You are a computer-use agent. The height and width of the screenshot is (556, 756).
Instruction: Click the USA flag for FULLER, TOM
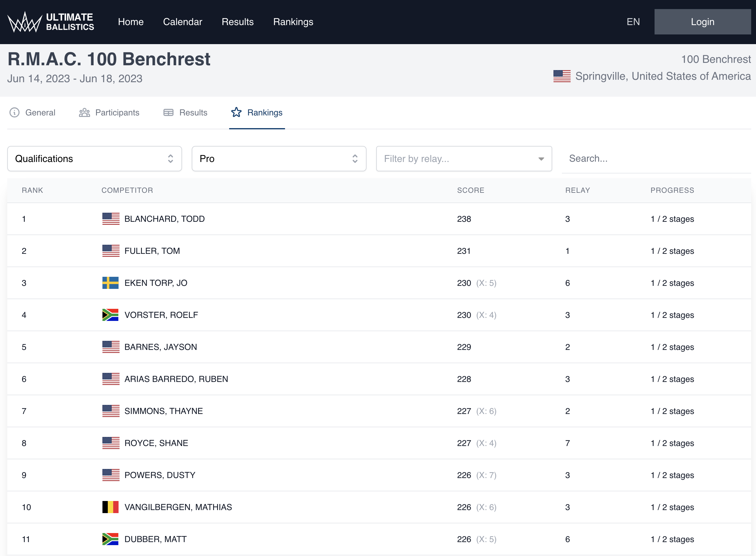[x=111, y=251]
